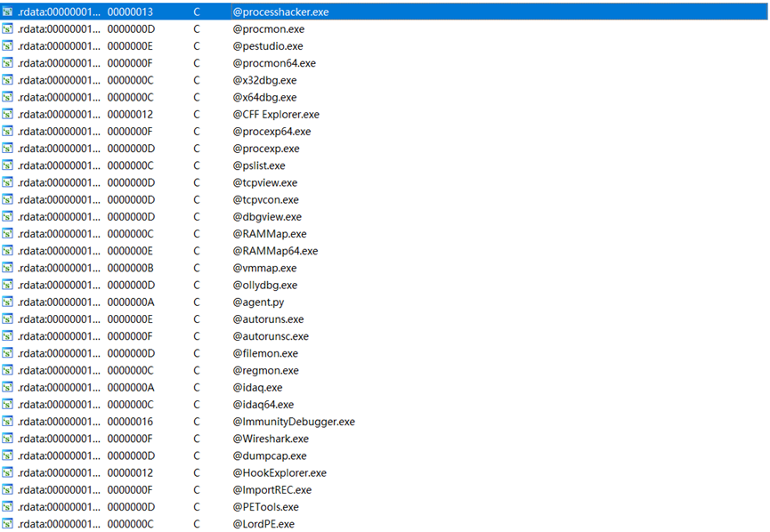Click the @procmon.exe string
This screenshot has width=770, height=532.
coord(268,29)
